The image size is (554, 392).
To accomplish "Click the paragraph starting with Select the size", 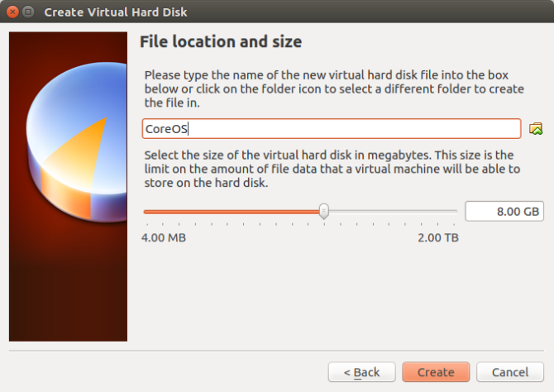I will click(x=331, y=169).
